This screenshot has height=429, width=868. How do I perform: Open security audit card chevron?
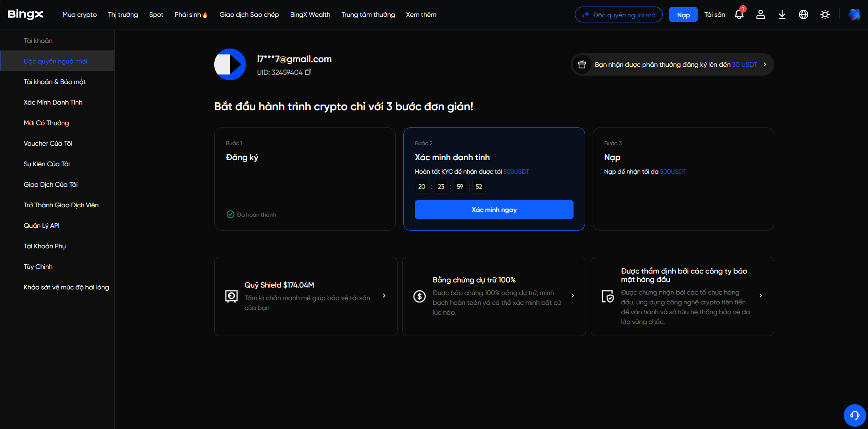[761, 295]
